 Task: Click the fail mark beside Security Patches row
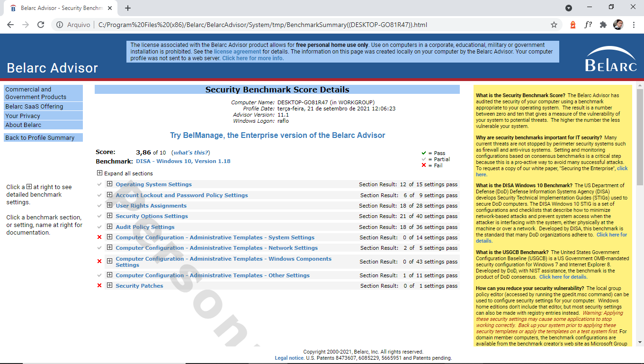(99, 286)
